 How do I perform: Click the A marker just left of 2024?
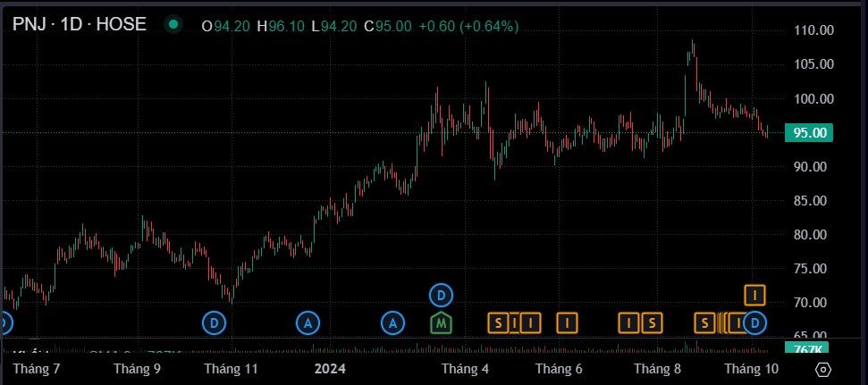pyautogui.click(x=308, y=322)
